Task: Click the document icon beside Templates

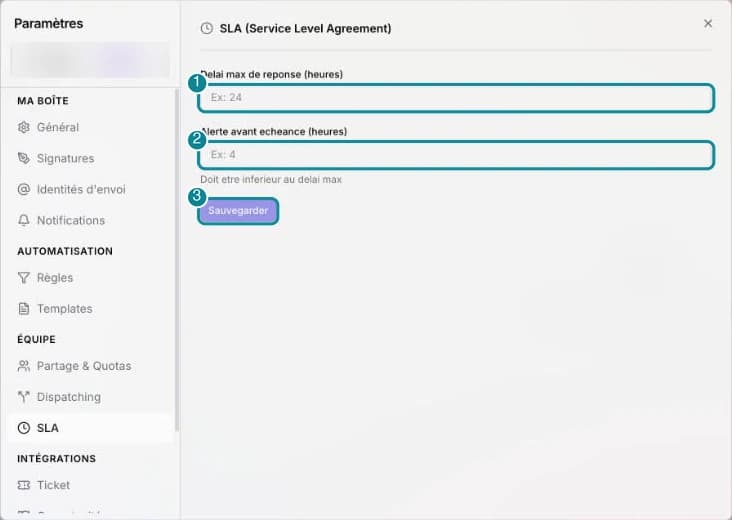Action: pos(23,309)
